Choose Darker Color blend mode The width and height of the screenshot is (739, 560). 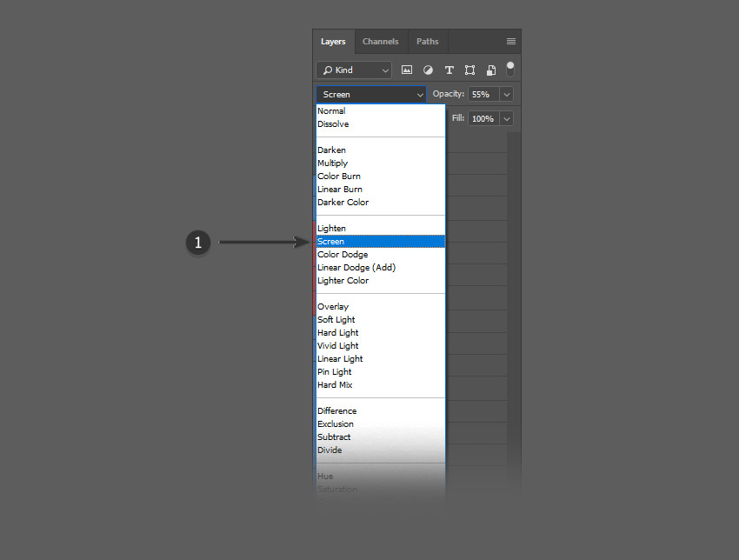pyautogui.click(x=381, y=203)
